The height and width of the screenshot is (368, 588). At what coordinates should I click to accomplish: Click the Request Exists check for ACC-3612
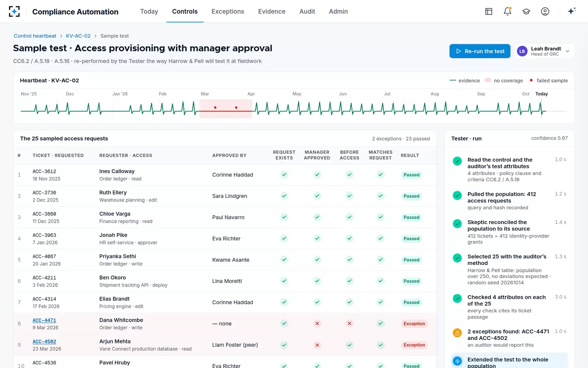[284, 175]
